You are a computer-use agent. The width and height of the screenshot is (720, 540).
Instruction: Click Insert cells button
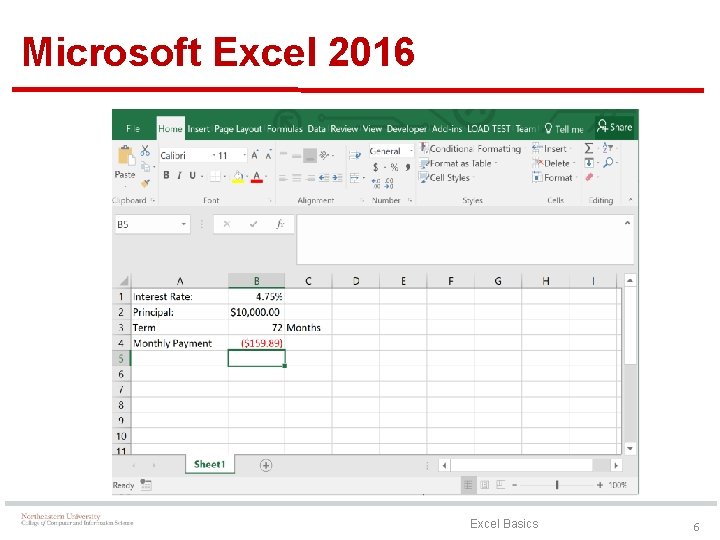pos(551,148)
